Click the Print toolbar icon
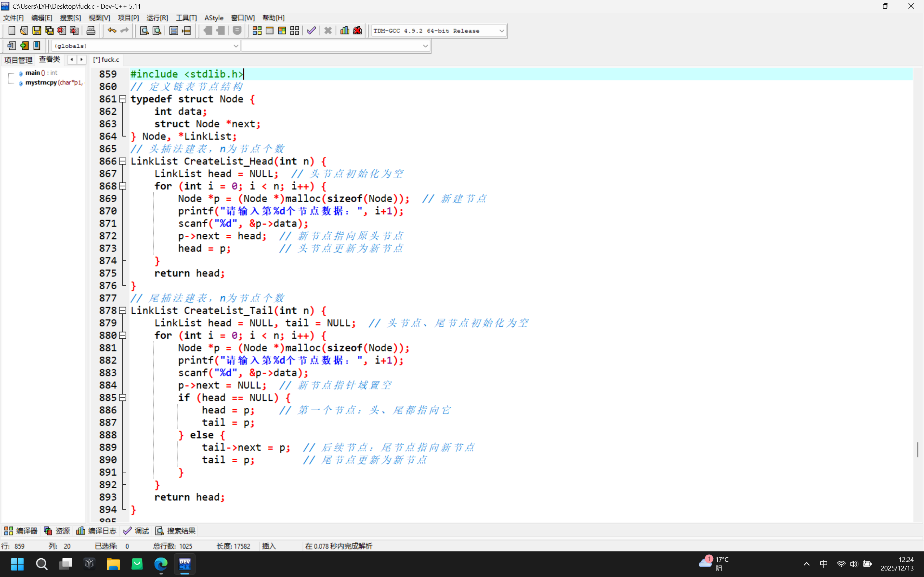924x577 pixels. tap(91, 31)
